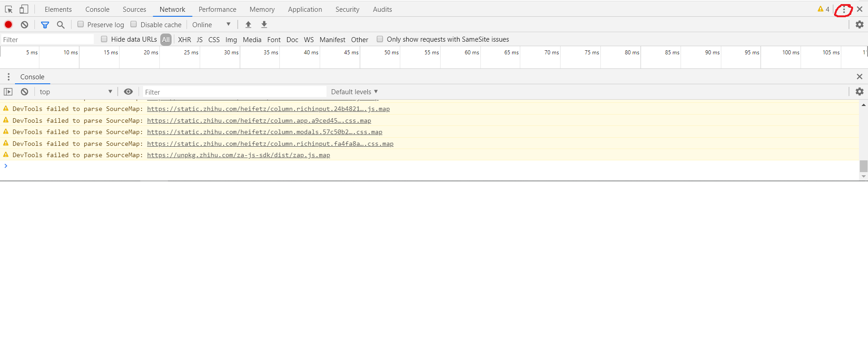Open the Default levels dropdown
The height and width of the screenshot is (351, 868).
point(354,91)
